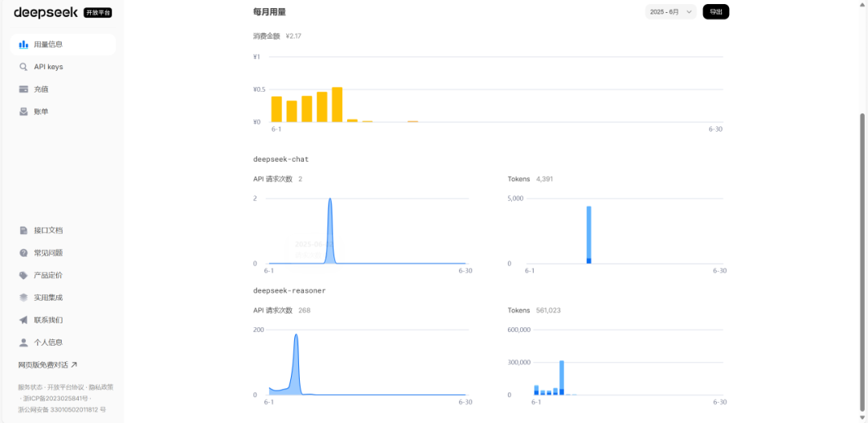Click the person icon beside 个人信息
This screenshot has width=868, height=423.
[x=23, y=343]
